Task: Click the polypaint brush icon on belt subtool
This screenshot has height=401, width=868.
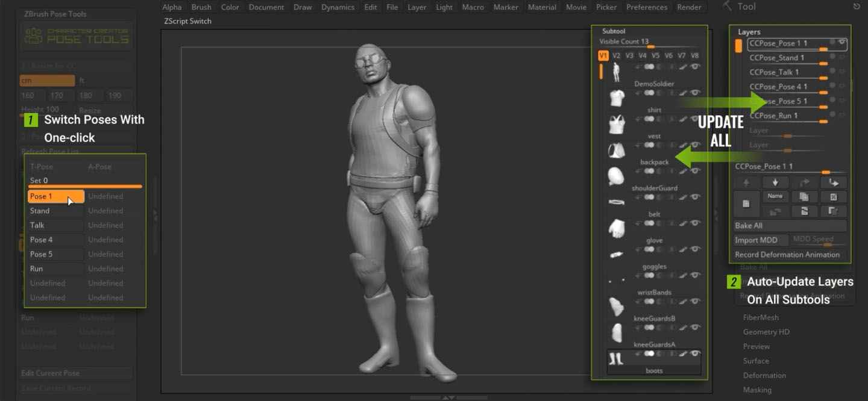Action: click(683, 197)
